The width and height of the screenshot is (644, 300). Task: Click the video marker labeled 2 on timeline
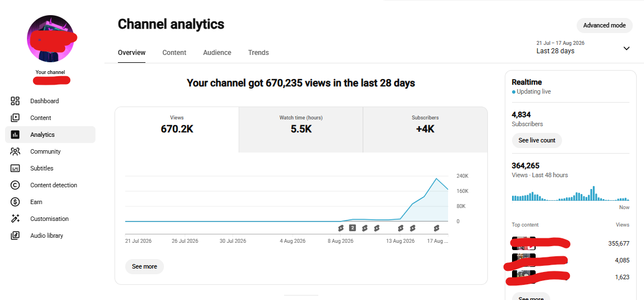353,228
